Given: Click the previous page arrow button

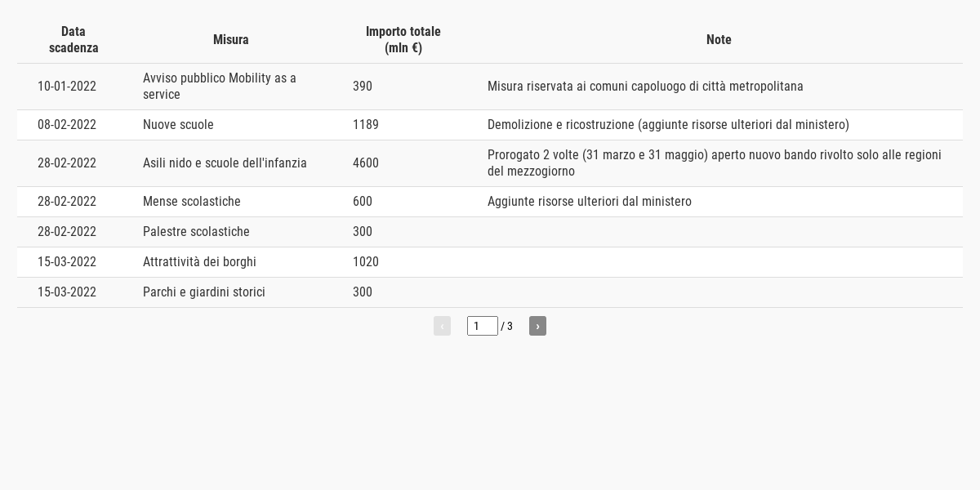Looking at the screenshot, I should point(442,326).
